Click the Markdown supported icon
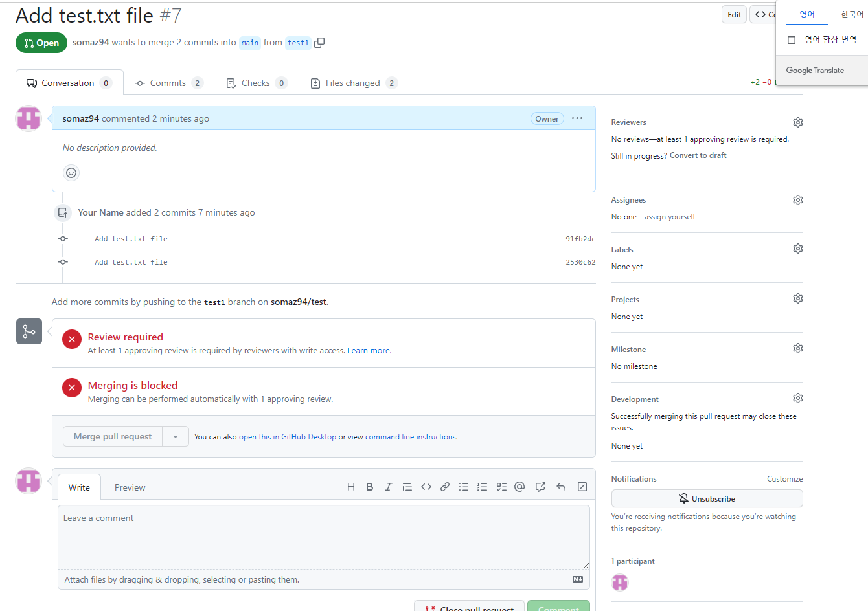Viewport: 868px width, 611px height. 578,579
